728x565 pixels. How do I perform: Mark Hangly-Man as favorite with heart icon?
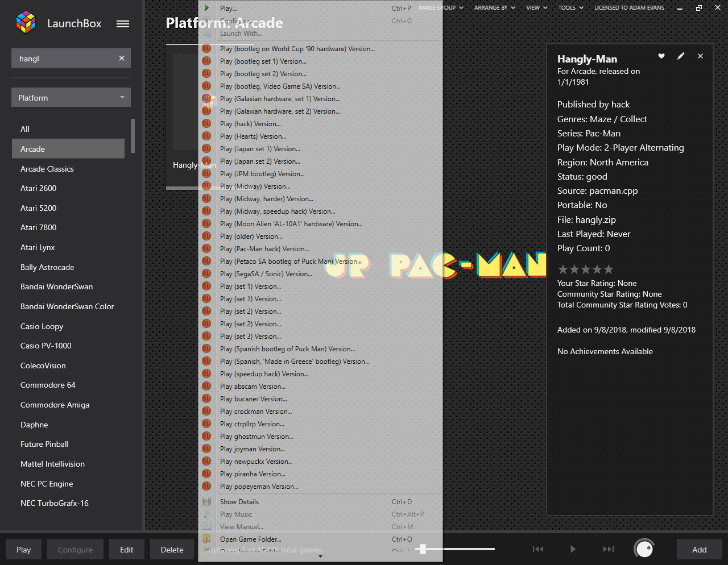click(x=661, y=56)
